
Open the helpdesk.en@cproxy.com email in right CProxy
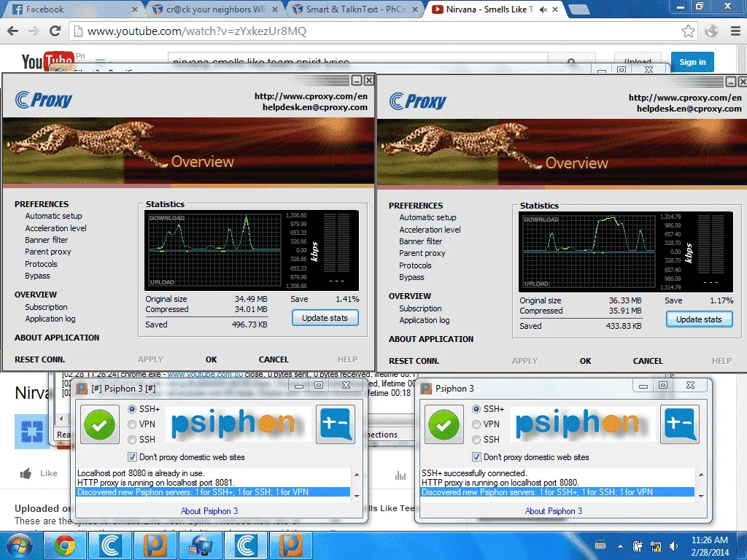click(689, 109)
